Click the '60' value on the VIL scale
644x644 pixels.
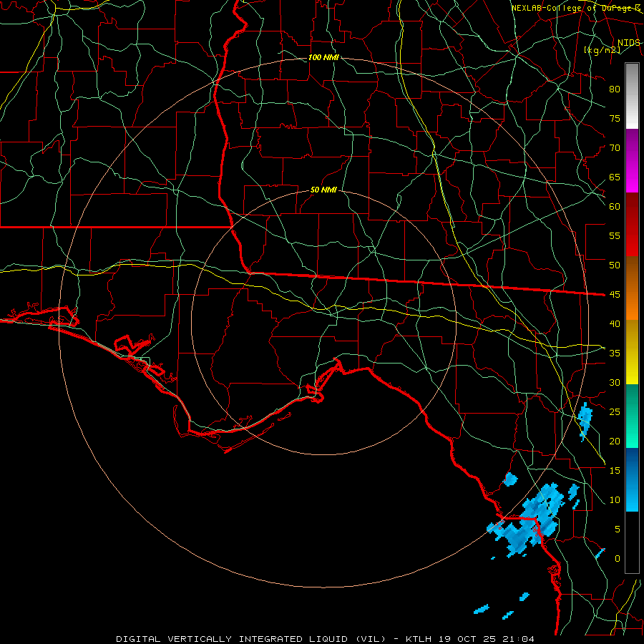coord(615,207)
